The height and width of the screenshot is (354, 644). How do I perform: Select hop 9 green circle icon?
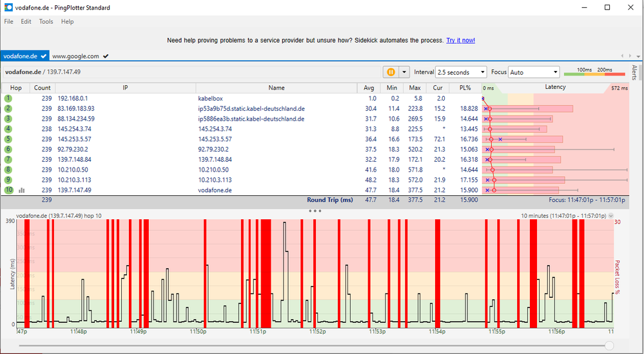8,180
